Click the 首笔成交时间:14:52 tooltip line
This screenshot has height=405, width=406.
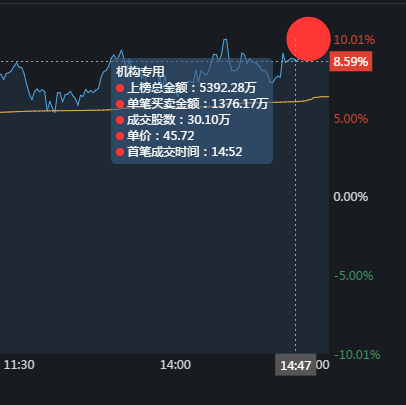185,152
